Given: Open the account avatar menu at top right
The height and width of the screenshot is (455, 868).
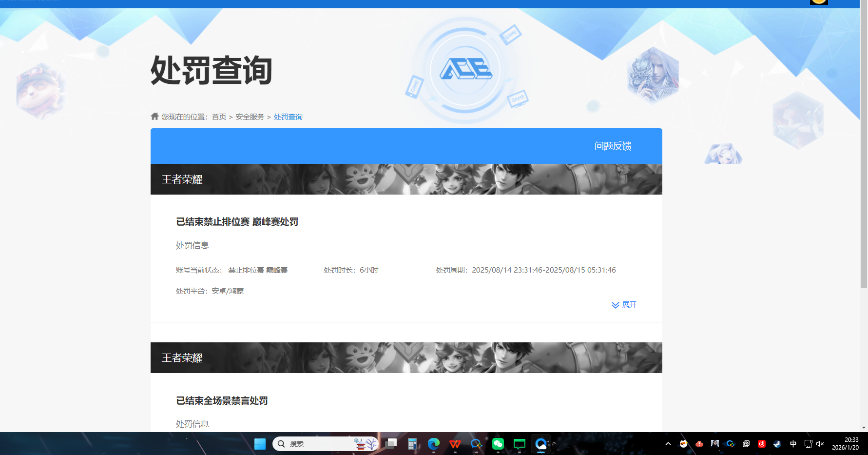Looking at the screenshot, I should (x=819, y=2).
